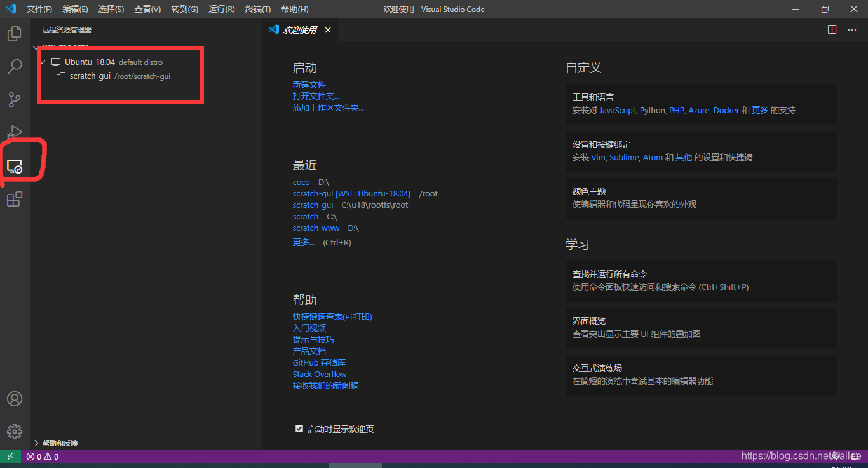The width and height of the screenshot is (868, 468).
Task: Click the JavaScript language link
Action: (617, 110)
